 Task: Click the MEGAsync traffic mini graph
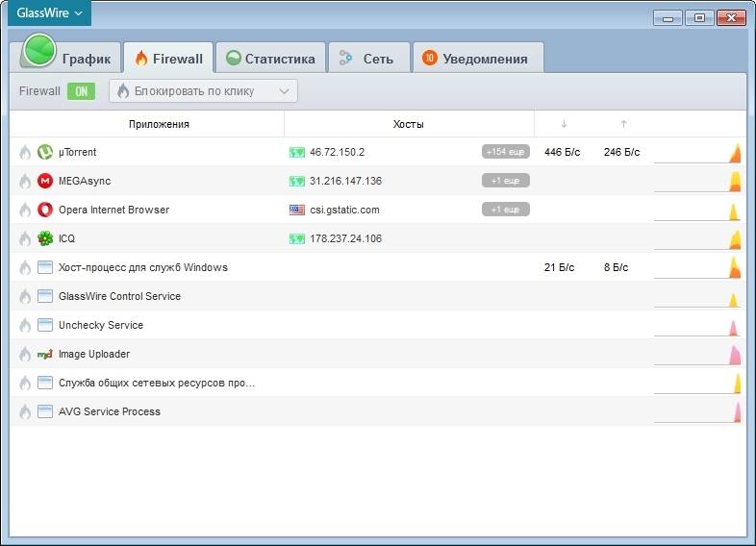(697, 182)
